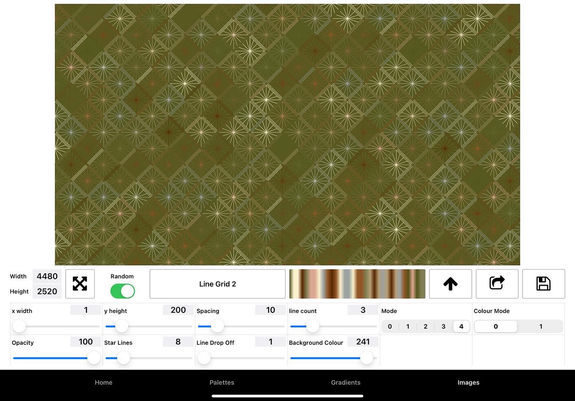Click the Spacing slider handle
Viewport: 575px width, 401px height.
coord(217,326)
